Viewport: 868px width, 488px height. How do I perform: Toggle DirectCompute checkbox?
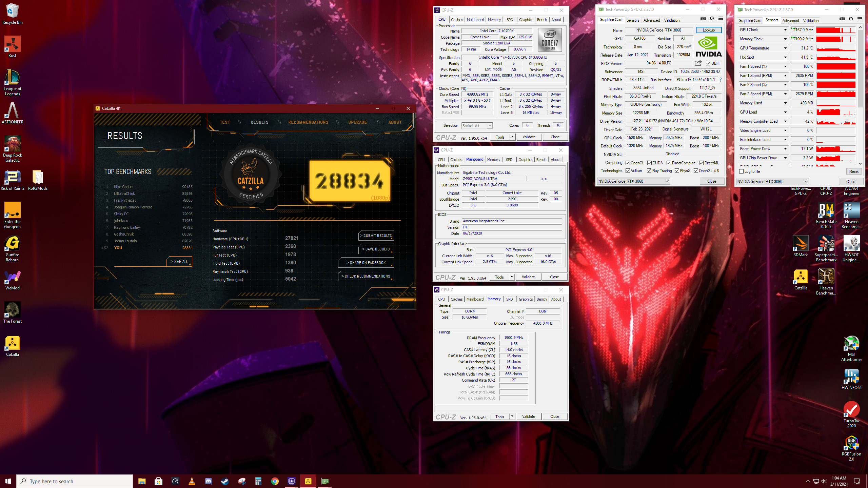tap(669, 163)
